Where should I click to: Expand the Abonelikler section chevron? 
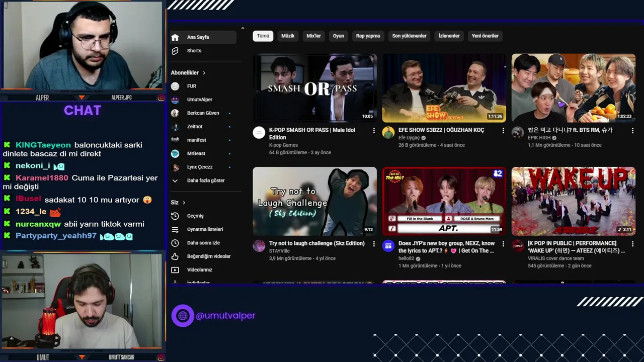click(204, 73)
